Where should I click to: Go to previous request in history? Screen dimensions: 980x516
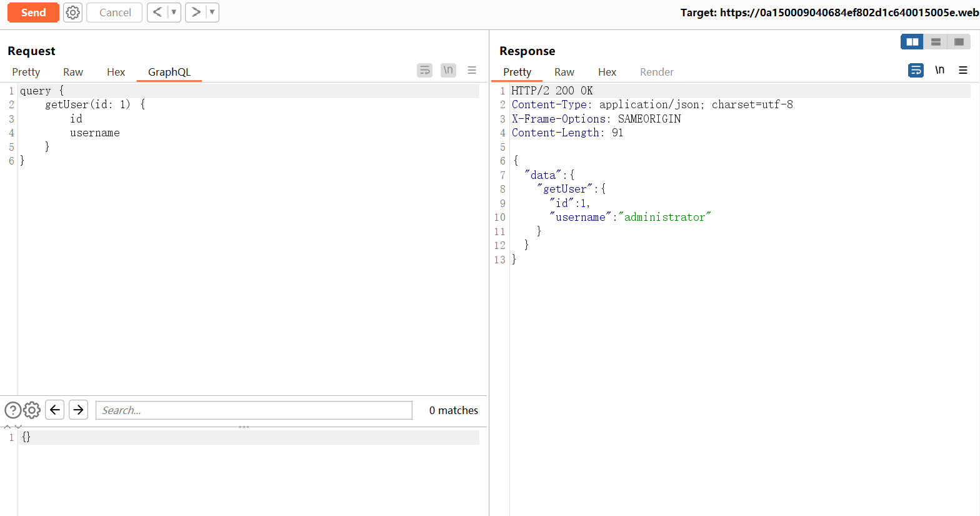157,13
